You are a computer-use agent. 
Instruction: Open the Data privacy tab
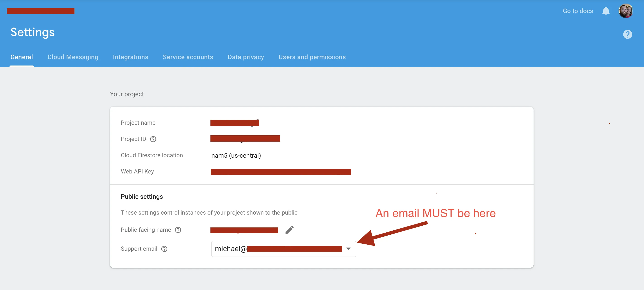click(x=246, y=57)
